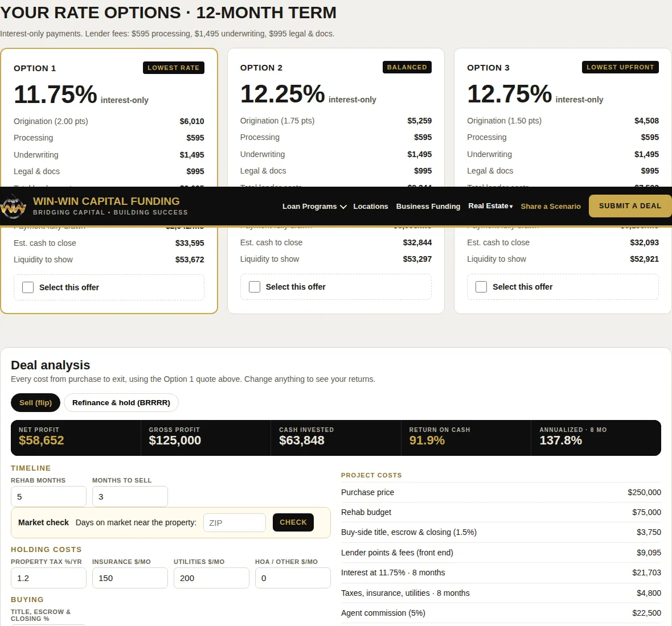Check Select this offer for Option 3
Viewport: 672px width, 626px height.
[x=481, y=287]
